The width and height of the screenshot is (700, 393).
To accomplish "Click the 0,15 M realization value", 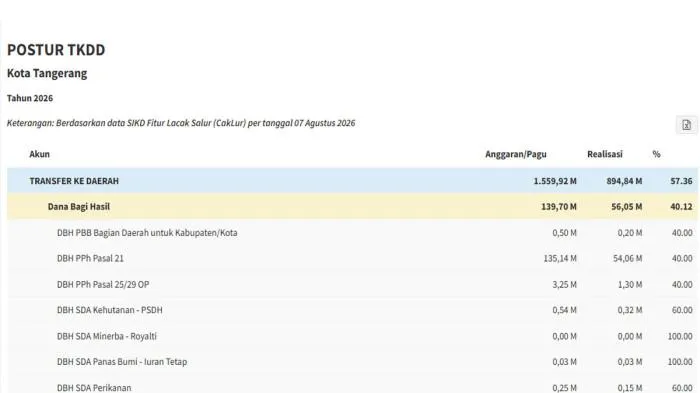I will coord(630,388).
